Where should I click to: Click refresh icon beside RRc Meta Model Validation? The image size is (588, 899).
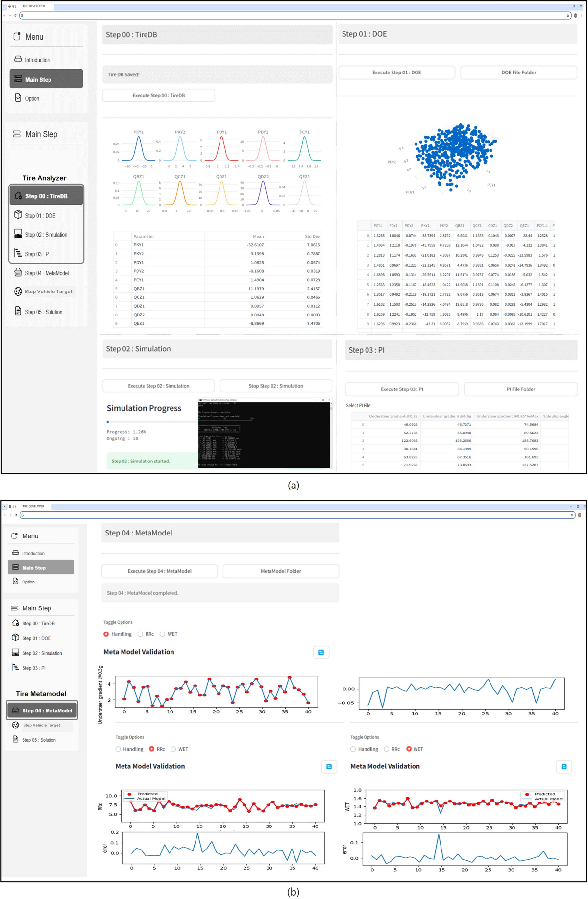[x=329, y=767]
